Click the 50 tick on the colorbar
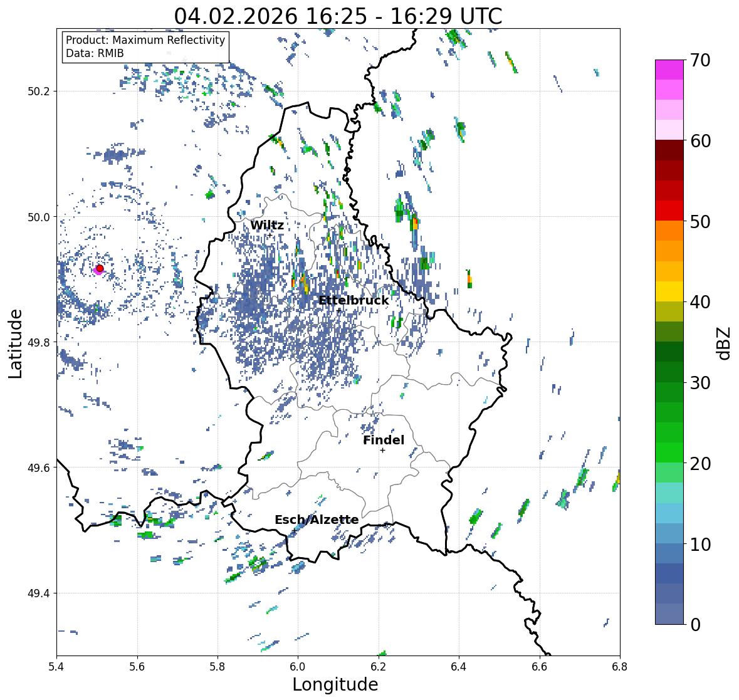This screenshot has width=739, height=700. (x=700, y=221)
